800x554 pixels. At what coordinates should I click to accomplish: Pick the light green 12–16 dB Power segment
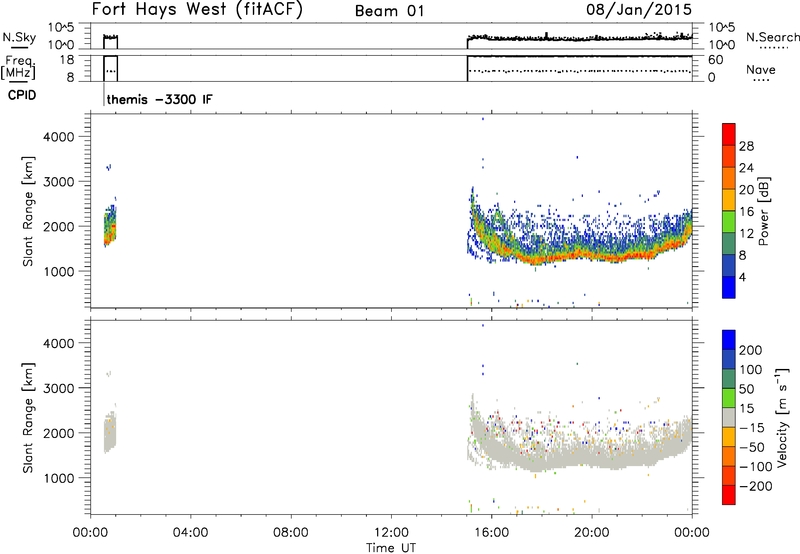click(729, 222)
